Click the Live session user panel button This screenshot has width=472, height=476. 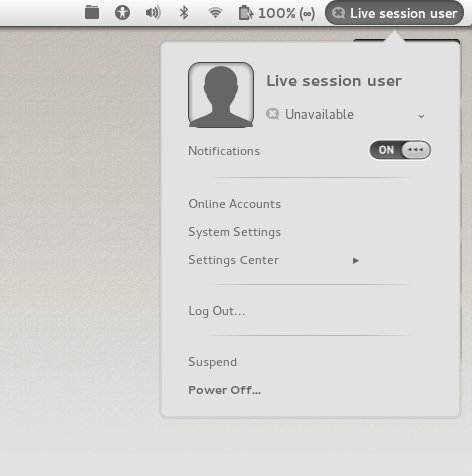[394, 13]
